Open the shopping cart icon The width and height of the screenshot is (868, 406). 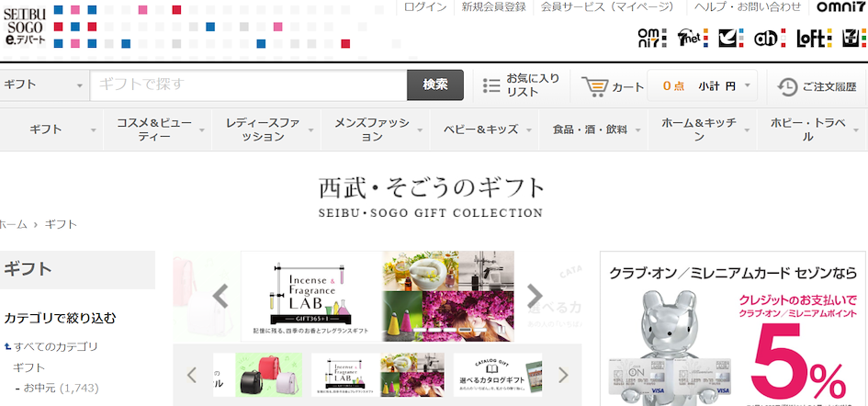[x=594, y=86]
